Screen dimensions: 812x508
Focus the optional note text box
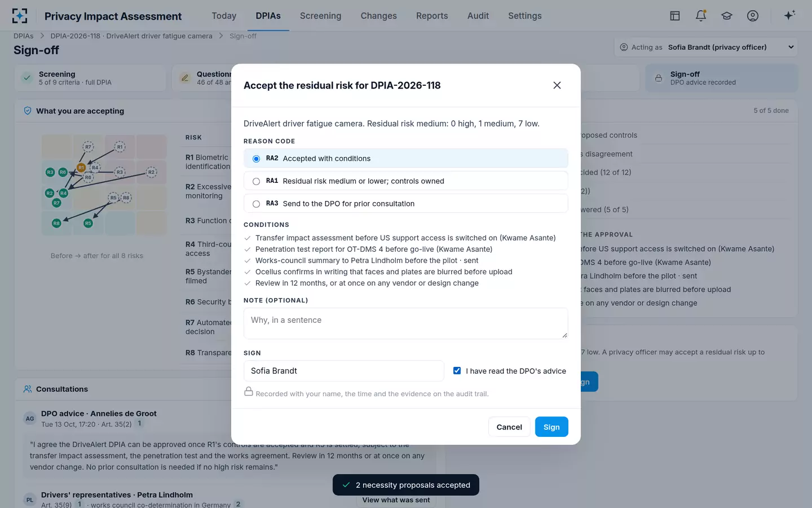(406, 323)
